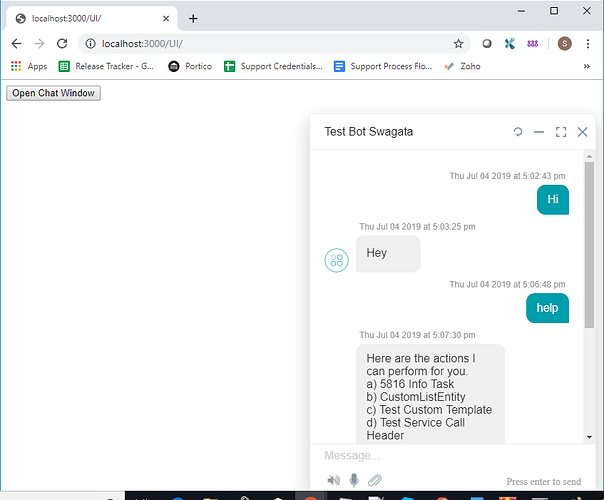Image resolution: width=604 pixels, height=500 pixels.
Task: Close the Test Bot Swagata chat window
Action: (582, 132)
